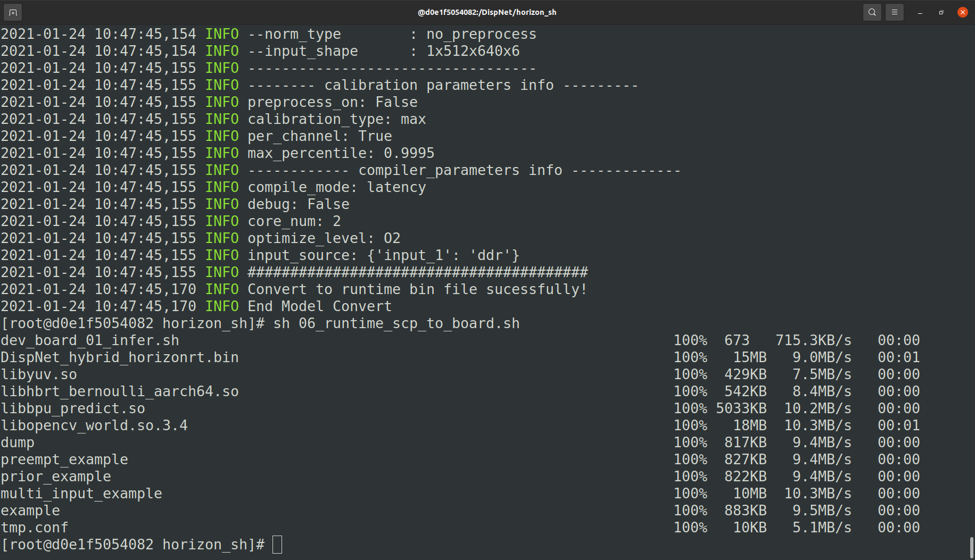Minimize the terminal window

click(920, 12)
